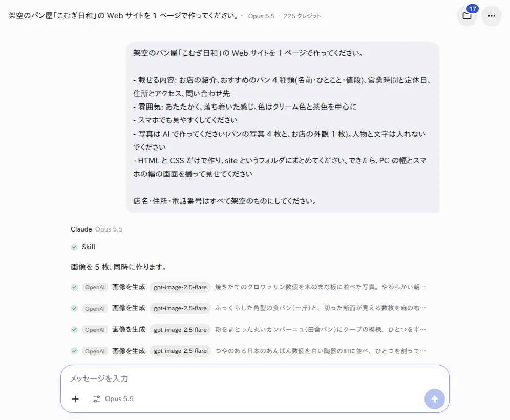Image resolution: width=510 pixels, height=420 pixels.
Task: Expand 画像を生成 on the 食パン row
Action: [x=129, y=308]
